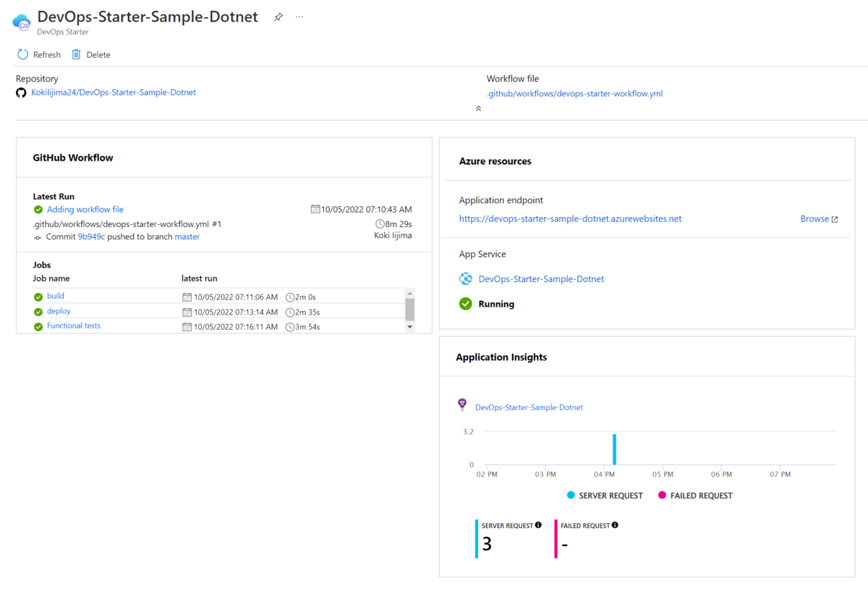This screenshot has width=868, height=591.
Task: Click the Delete trash can button
Action: coord(91,55)
